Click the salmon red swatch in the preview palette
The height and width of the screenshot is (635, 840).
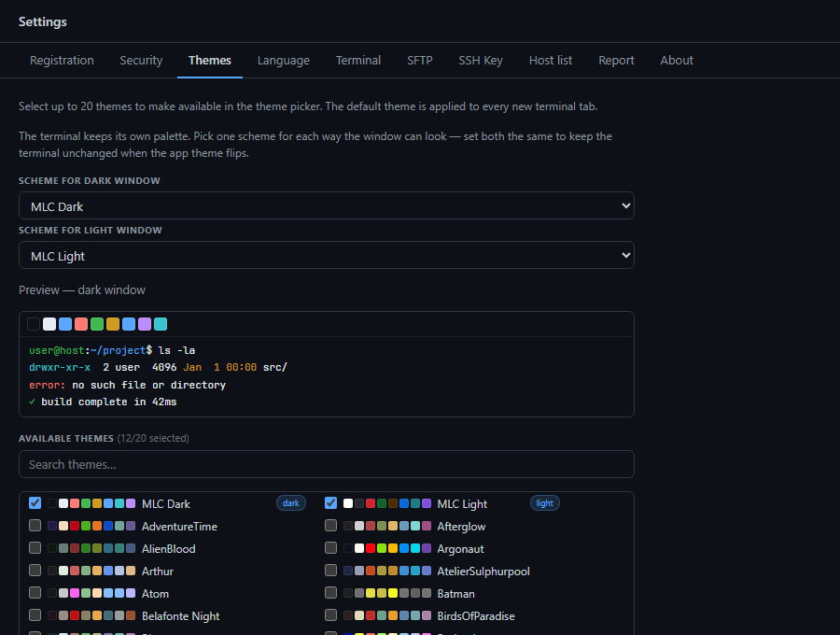point(81,324)
